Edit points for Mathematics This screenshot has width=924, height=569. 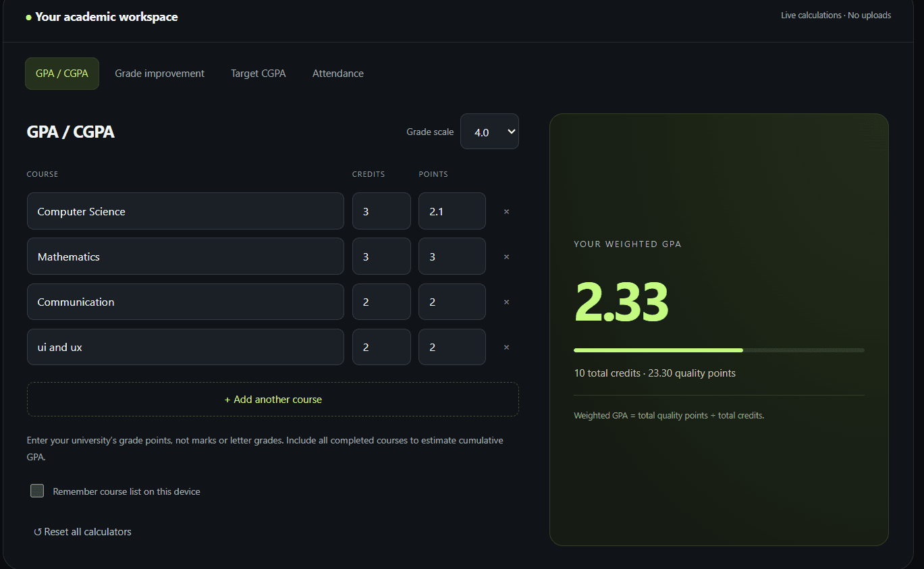point(452,256)
